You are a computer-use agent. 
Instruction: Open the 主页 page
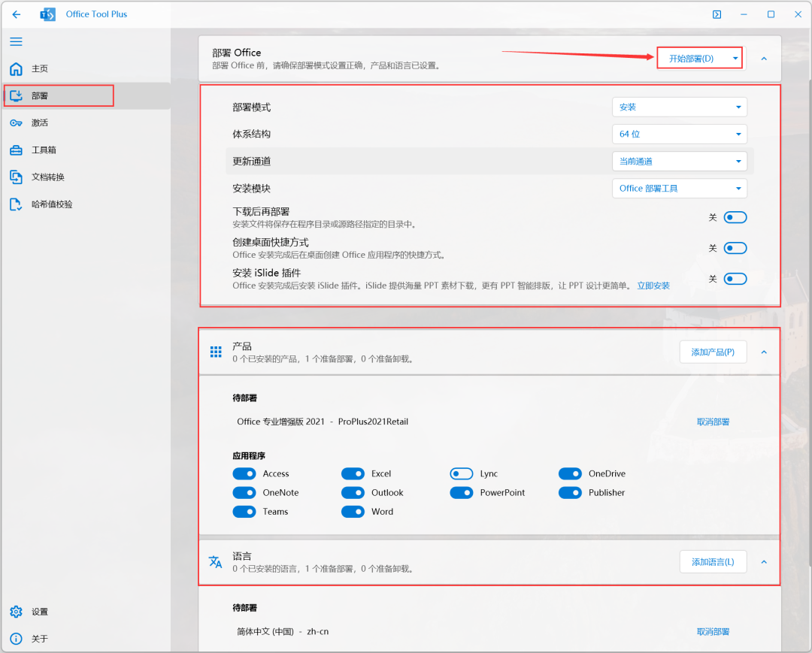click(x=86, y=68)
